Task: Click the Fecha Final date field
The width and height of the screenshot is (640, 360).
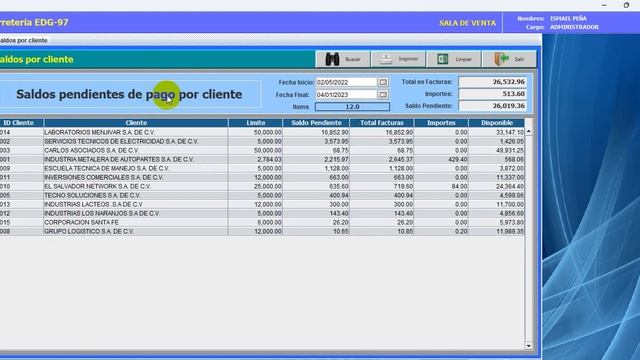Action: pos(346,95)
